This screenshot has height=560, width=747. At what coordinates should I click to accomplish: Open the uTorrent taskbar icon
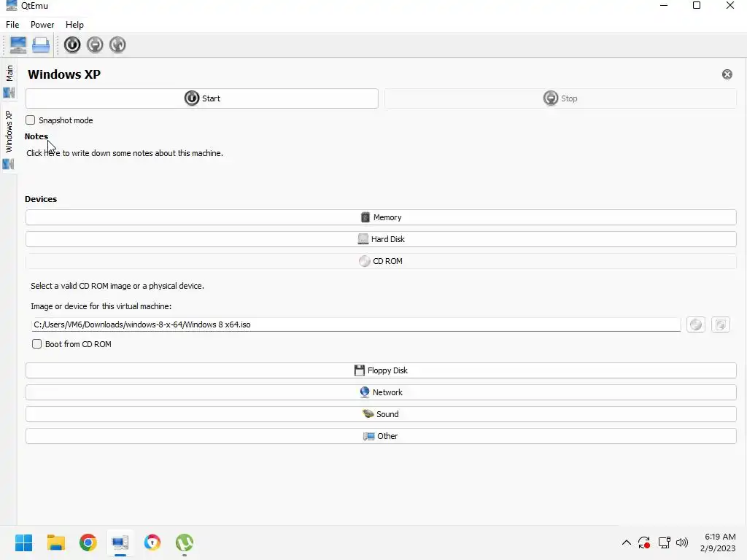point(185,542)
